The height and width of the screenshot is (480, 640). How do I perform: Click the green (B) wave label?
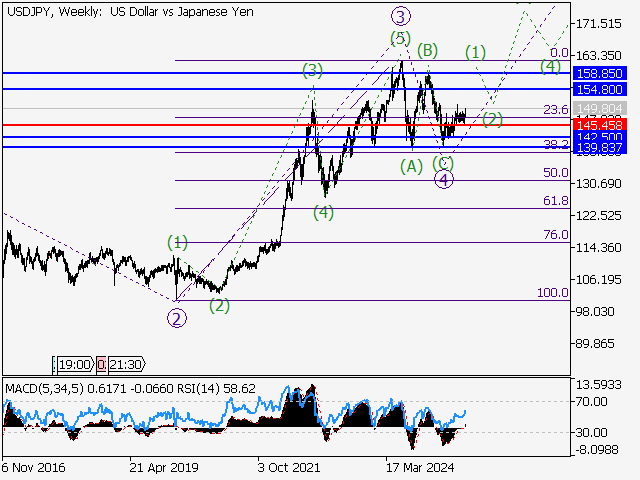(427, 50)
